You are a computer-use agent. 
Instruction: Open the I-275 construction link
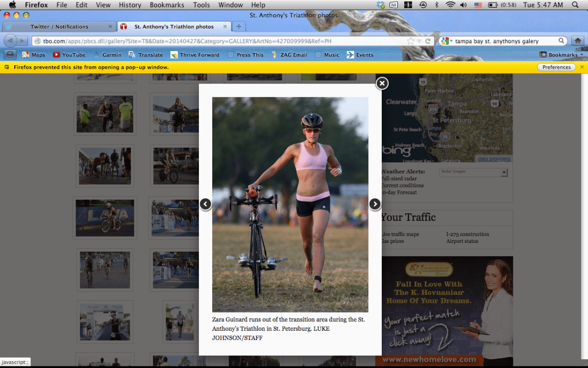(467, 235)
